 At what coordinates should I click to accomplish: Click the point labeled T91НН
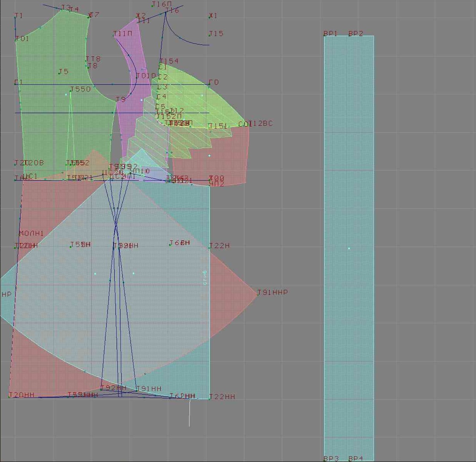136,391
